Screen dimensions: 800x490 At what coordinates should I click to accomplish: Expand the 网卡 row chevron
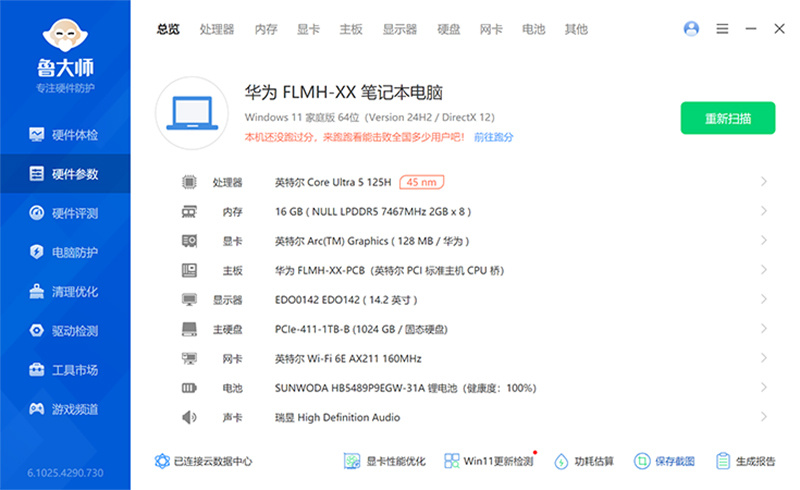(764, 358)
